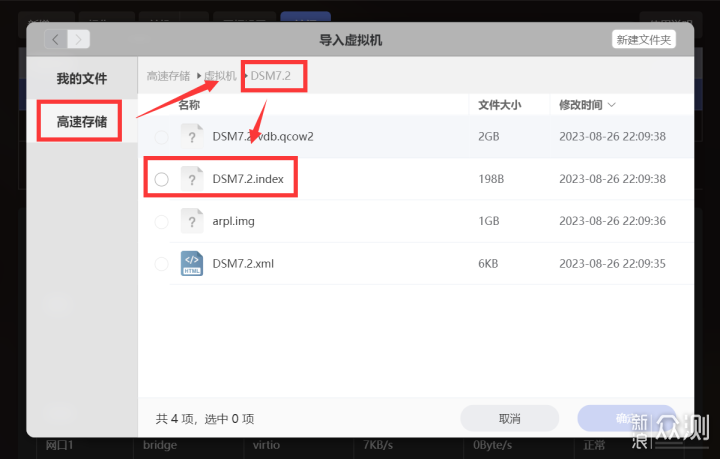720x459 pixels.
Task: Select the DSM7.2.xml radio button
Action: click(x=161, y=264)
